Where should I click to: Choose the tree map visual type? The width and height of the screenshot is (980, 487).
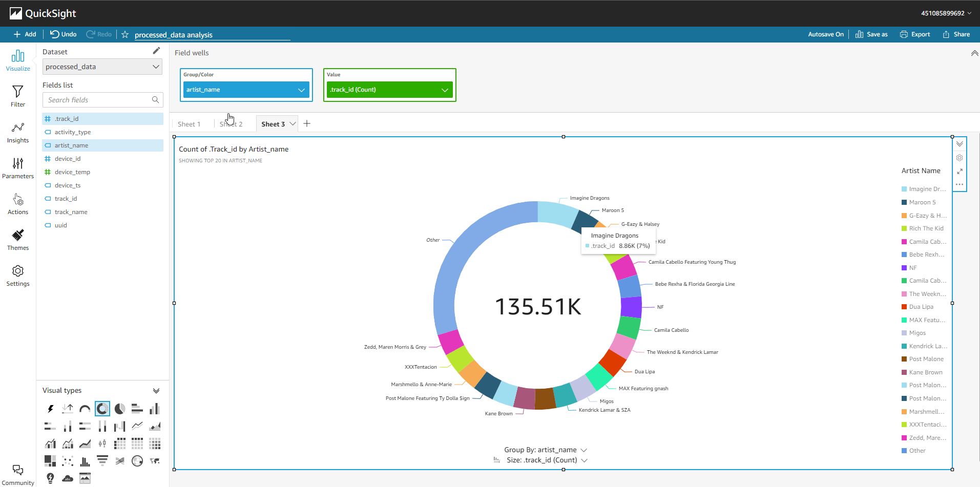[x=50, y=461]
